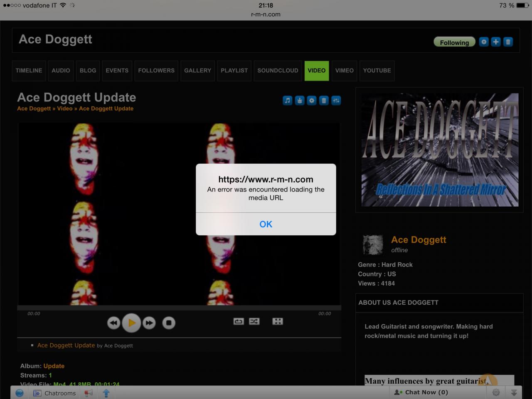Click the trash icon above video

coord(324,100)
